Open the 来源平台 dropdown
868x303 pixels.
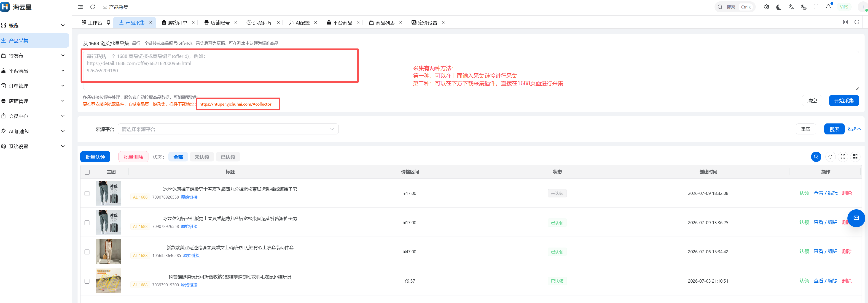click(x=228, y=129)
